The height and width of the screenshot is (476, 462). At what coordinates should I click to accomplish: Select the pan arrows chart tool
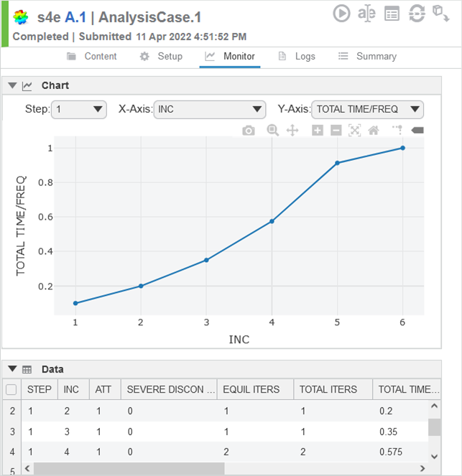coord(292,131)
